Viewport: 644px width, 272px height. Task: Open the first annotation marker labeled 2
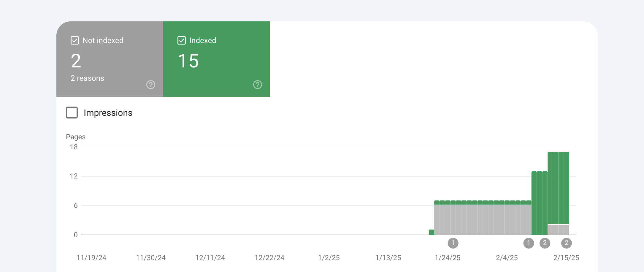(545, 243)
